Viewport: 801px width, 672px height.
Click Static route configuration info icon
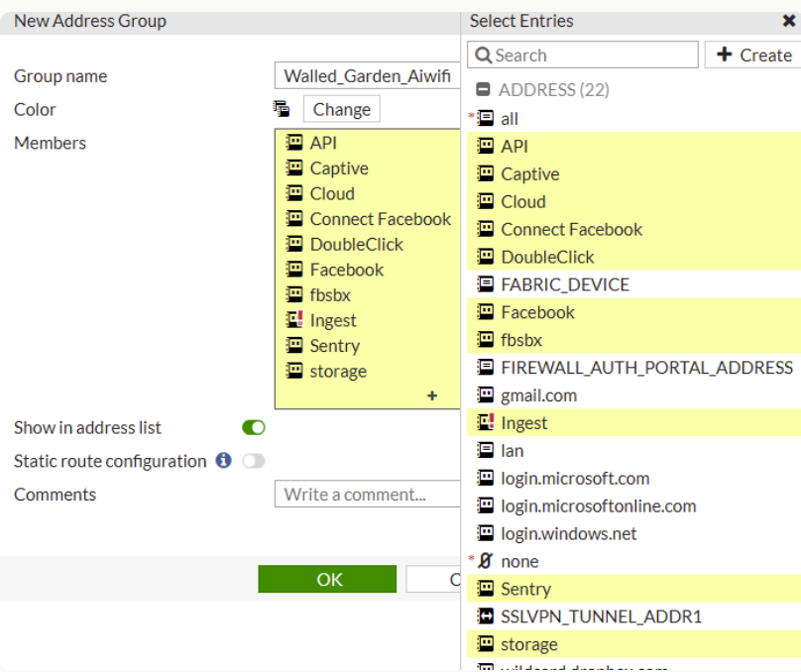point(223,460)
